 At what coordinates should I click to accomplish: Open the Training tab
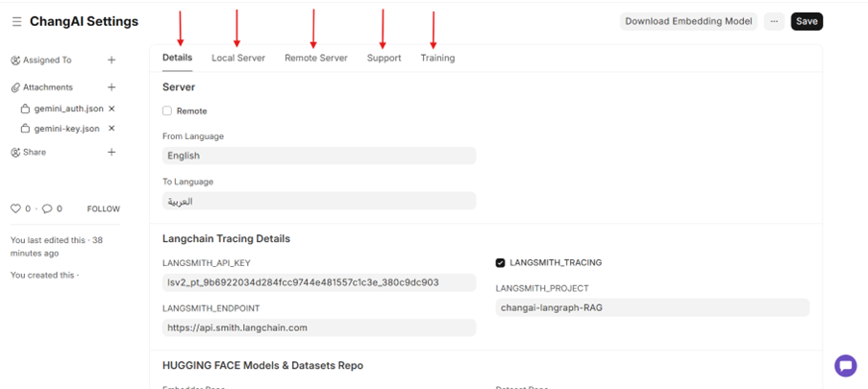point(437,58)
